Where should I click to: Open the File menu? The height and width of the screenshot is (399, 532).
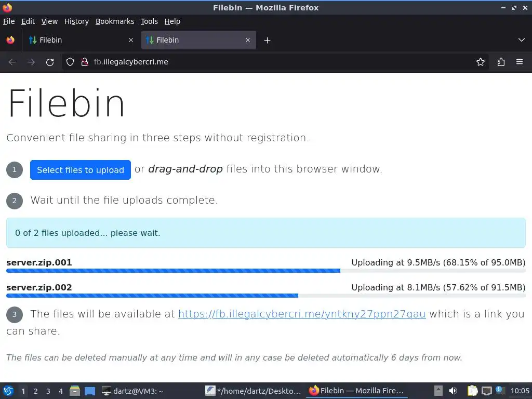click(x=9, y=21)
